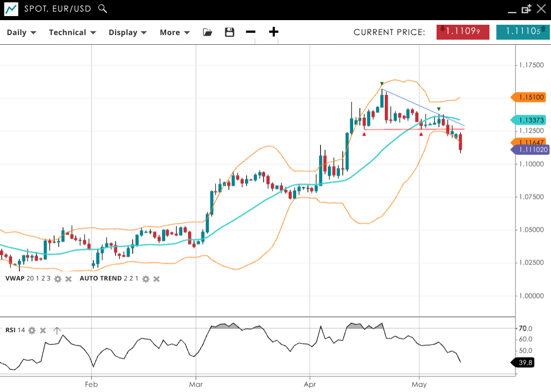
Task: Open AUTO TREND settings gear
Action: point(146,279)
